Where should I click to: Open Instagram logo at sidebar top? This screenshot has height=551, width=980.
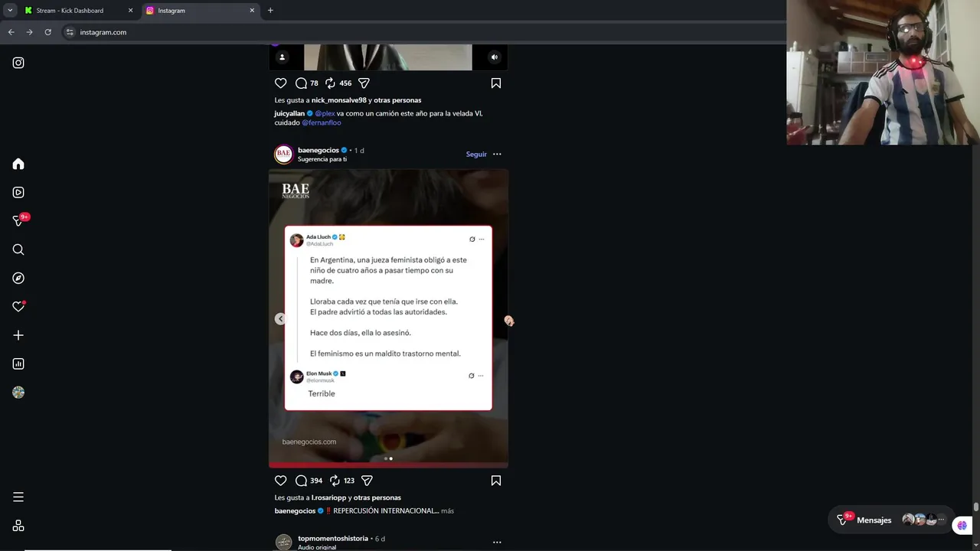pos(18,63)
